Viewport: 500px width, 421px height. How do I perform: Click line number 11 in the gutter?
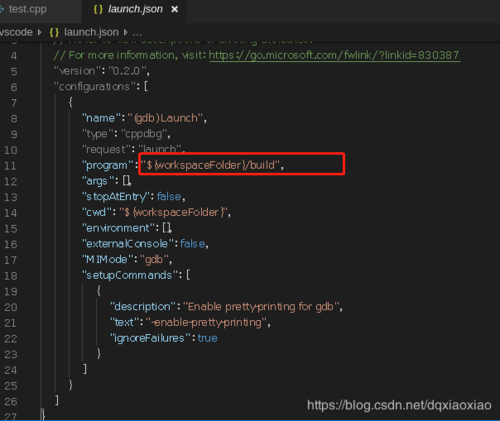coord(10,166)
